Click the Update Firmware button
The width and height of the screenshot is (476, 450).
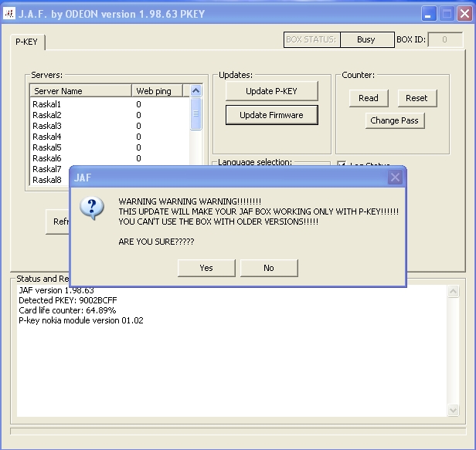tap(272, 115)
